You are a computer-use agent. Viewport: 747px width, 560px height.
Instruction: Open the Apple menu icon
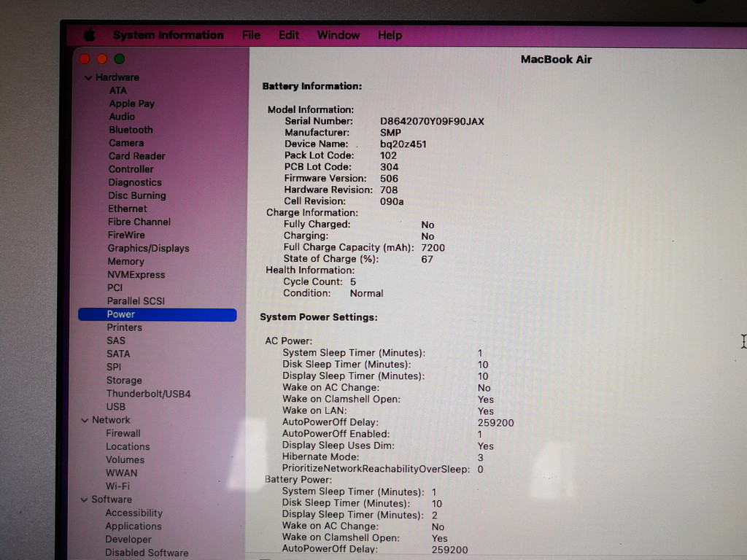[x=89, y=35]
